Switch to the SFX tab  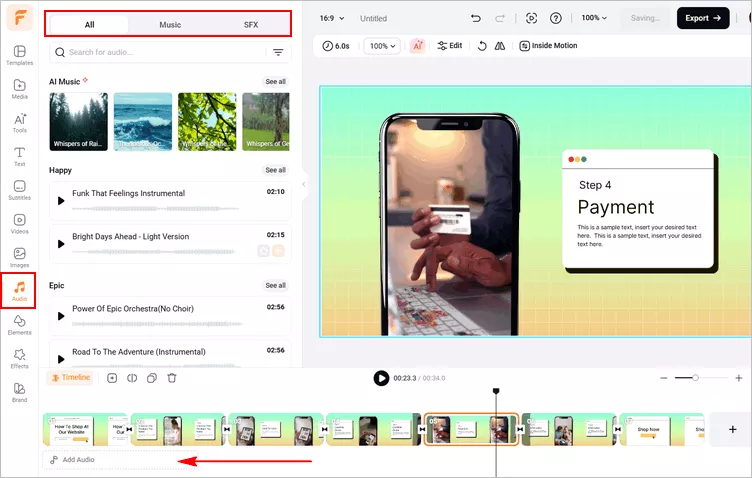tap(250, 24)
